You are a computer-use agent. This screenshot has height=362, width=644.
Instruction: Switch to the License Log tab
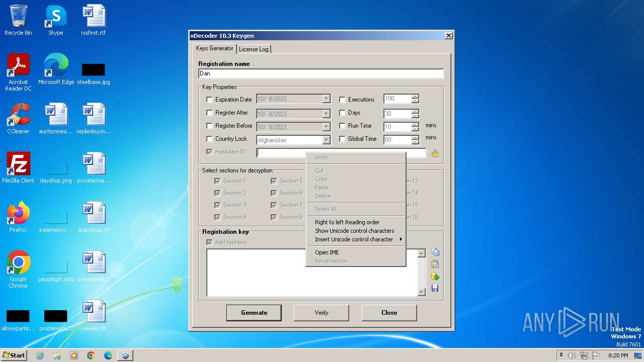tap(254, 49)
